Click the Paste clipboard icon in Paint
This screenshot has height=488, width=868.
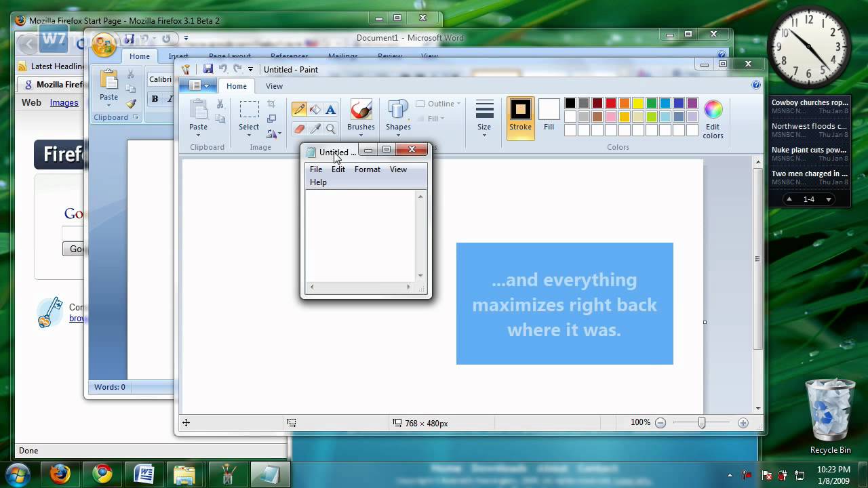click(x=198, y=110)
